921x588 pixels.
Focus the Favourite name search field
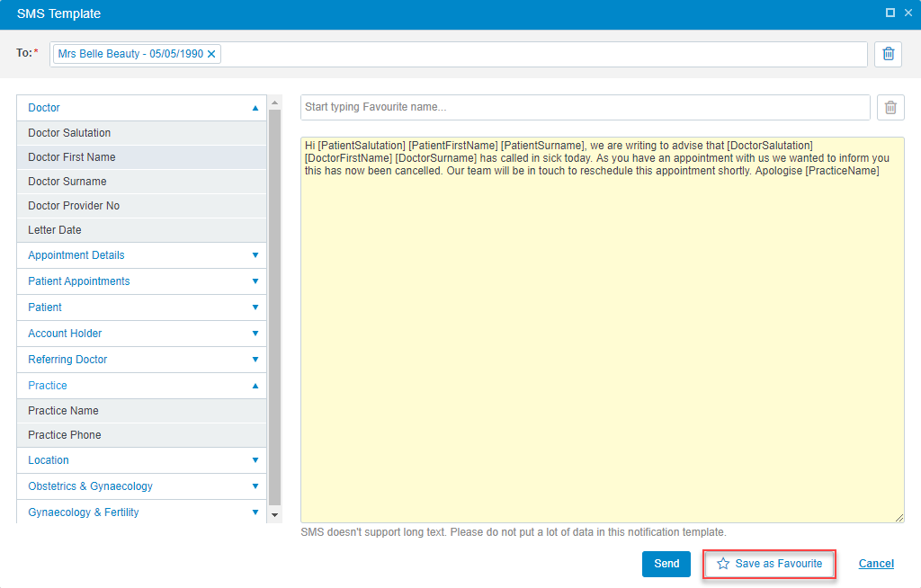[585, 108]
